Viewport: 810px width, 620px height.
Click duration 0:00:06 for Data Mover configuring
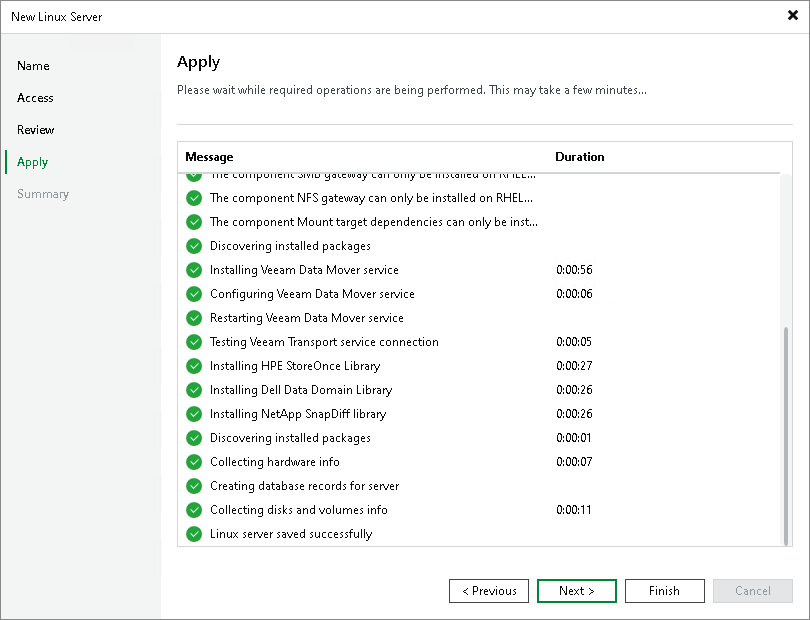[574, 294]
